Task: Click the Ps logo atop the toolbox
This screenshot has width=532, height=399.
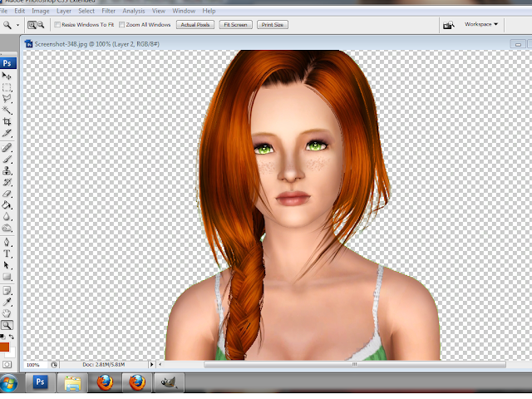Action: coord(7,63)
